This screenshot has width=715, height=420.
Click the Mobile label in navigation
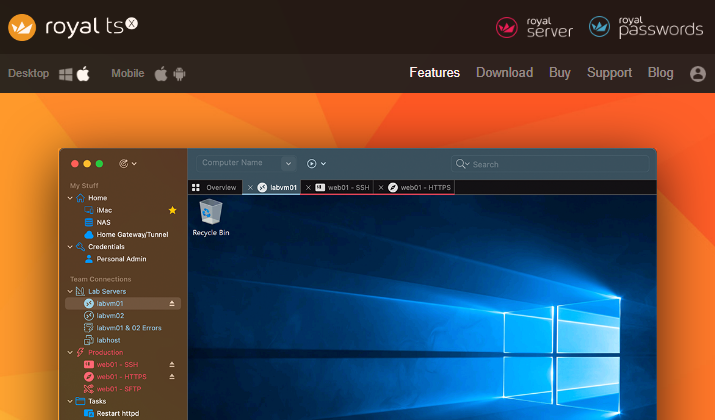(128, 73)
